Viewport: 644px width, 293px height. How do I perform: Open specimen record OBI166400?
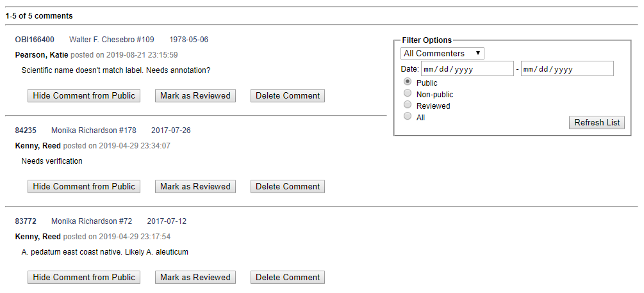tap(35, 40)
